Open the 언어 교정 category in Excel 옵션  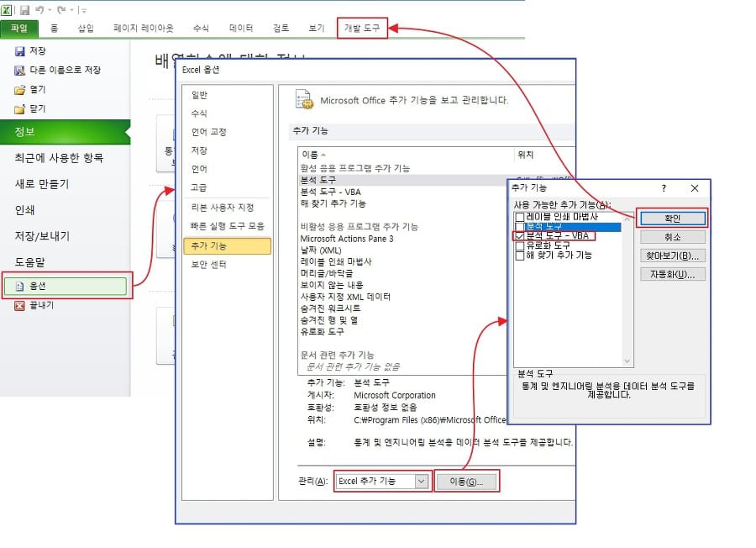209,132
